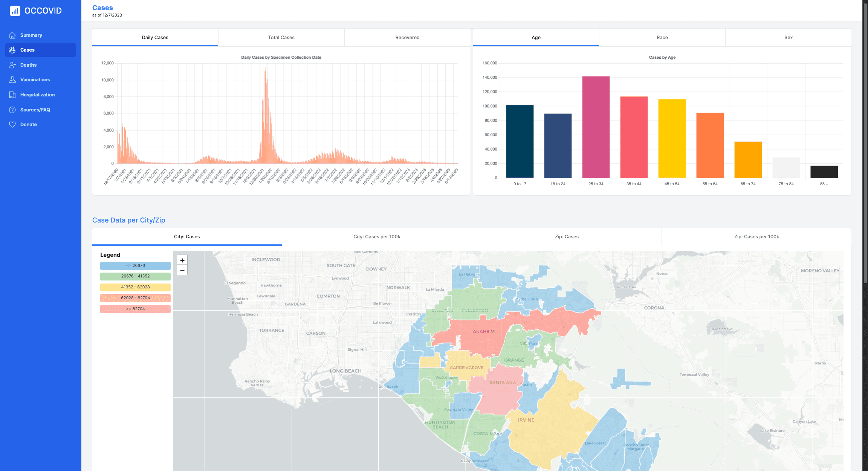Open the Recovered tab
Image resolution: width=868 pixels, height=471 pixels.
pos(407,38)
